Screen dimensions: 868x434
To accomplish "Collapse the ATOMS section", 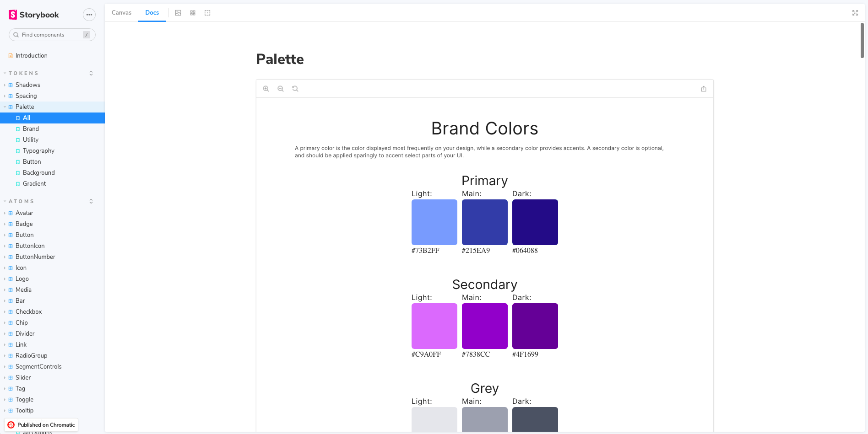I will [91, 201].
